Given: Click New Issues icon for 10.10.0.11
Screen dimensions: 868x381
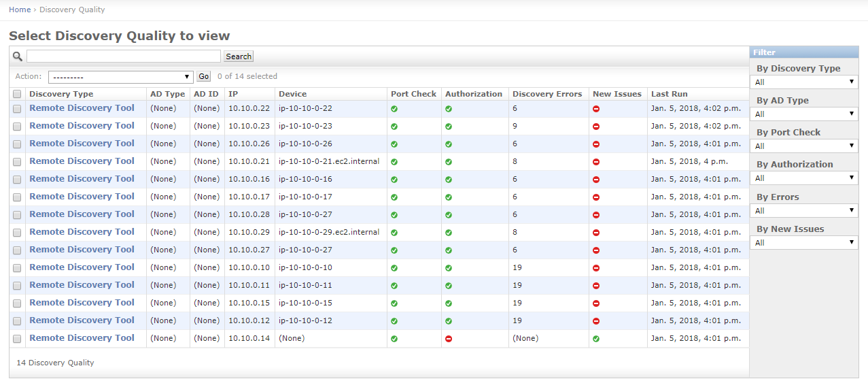Looking at the screenshot, I should coord(596,286).
